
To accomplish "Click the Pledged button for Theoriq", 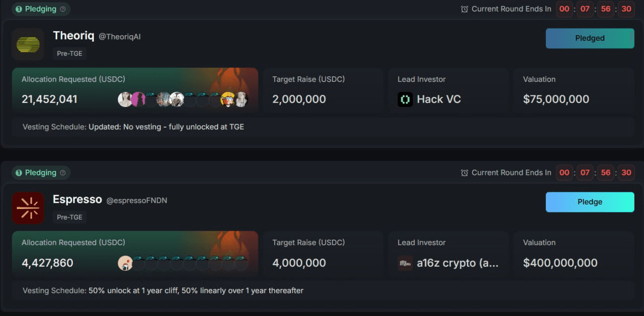I will (x=590, y=38).
